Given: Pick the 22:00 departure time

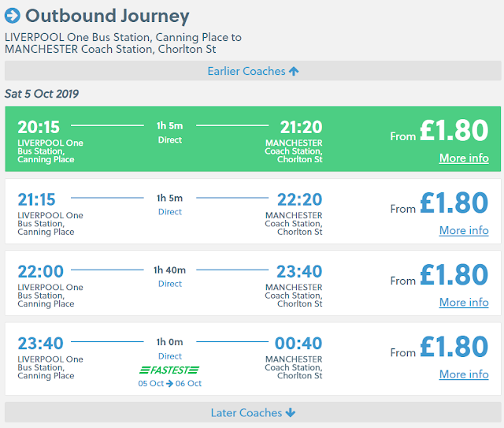Looking at the screenshot, I should coord(39,273).
